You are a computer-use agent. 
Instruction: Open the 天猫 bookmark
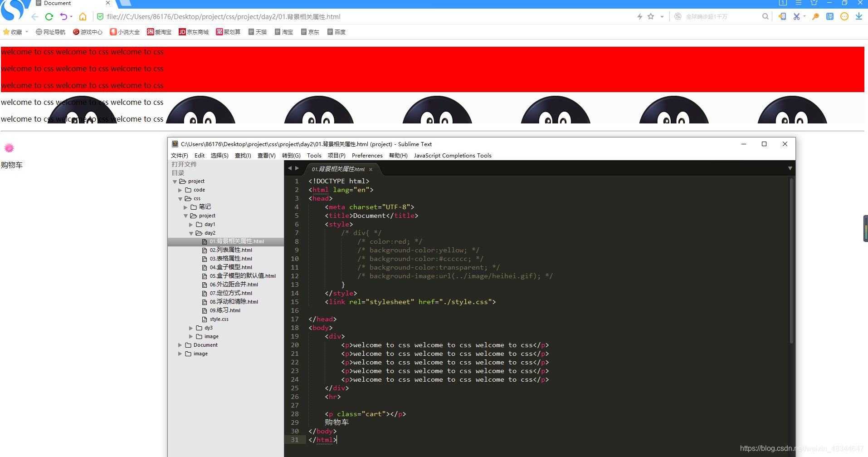[257, 32]
